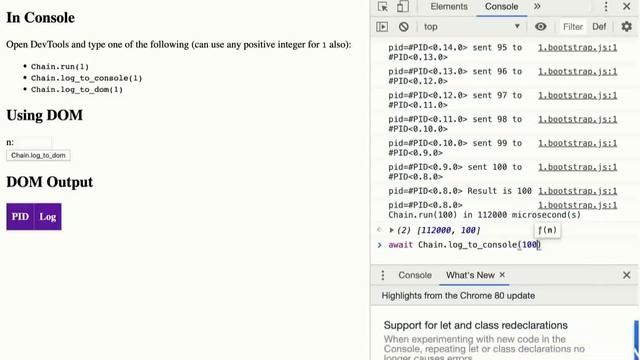Select the Console tab in drawer
This screenshot has width=640, height=360.
coord(415,275)
